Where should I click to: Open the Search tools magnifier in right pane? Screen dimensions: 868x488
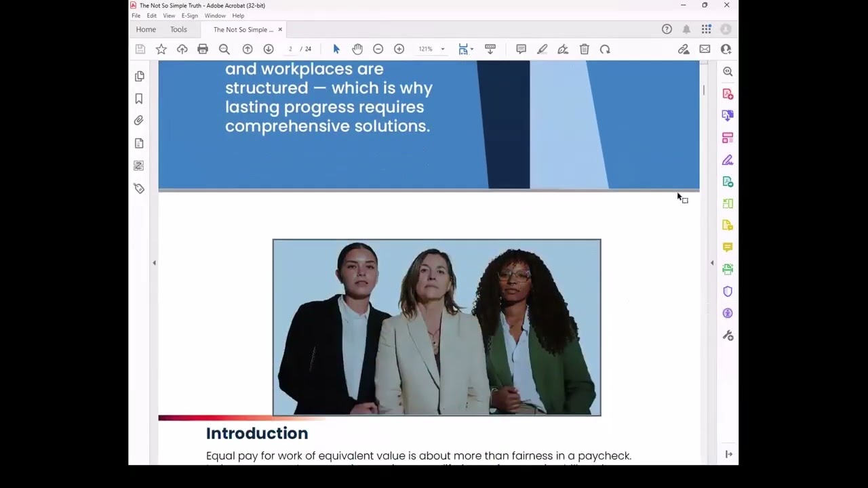pyautogui.click(x=728, y=72)
